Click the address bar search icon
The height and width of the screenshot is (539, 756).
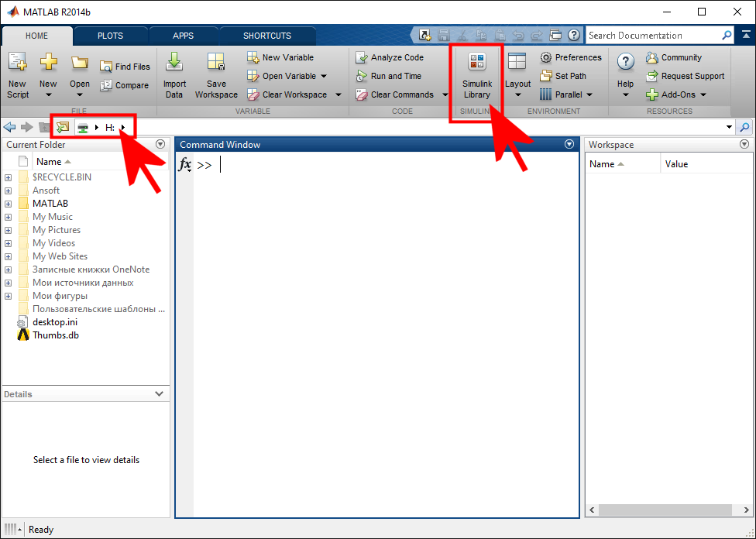(x=745, y=127)
